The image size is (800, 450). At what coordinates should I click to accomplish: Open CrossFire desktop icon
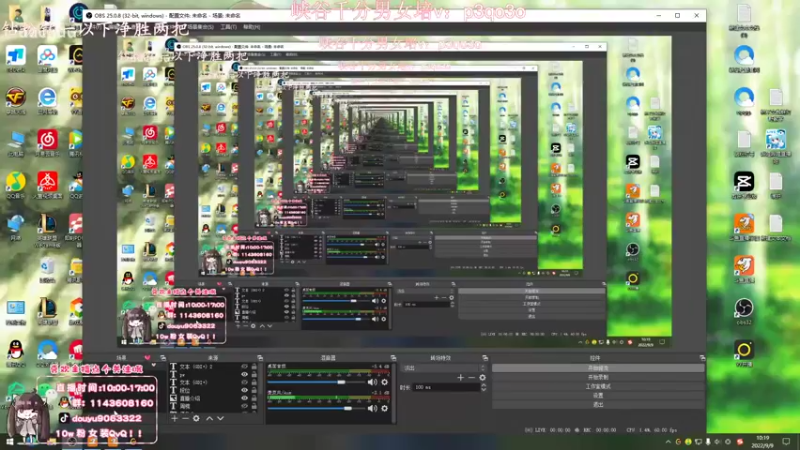point(16,101)
